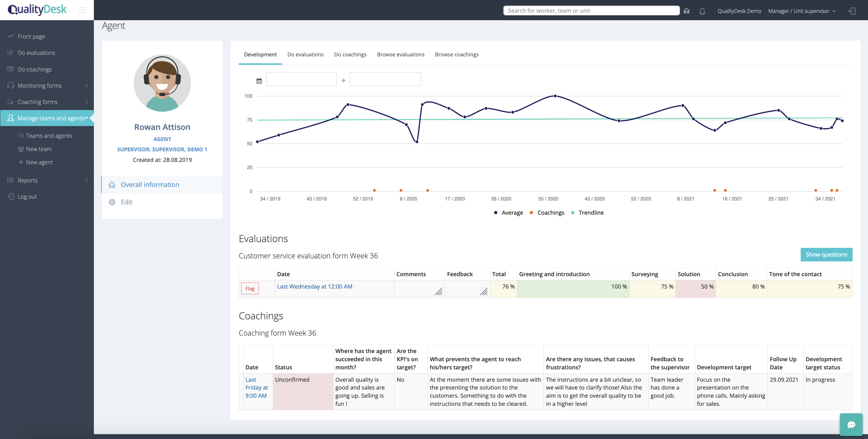Click the Show questions button

pos(826,254)
